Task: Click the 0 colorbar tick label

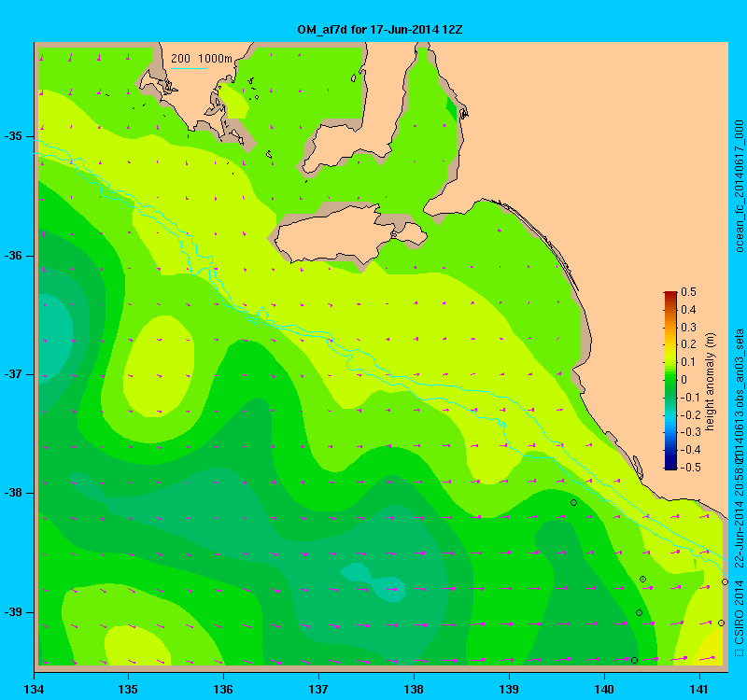Action: [x=684, y=380]
